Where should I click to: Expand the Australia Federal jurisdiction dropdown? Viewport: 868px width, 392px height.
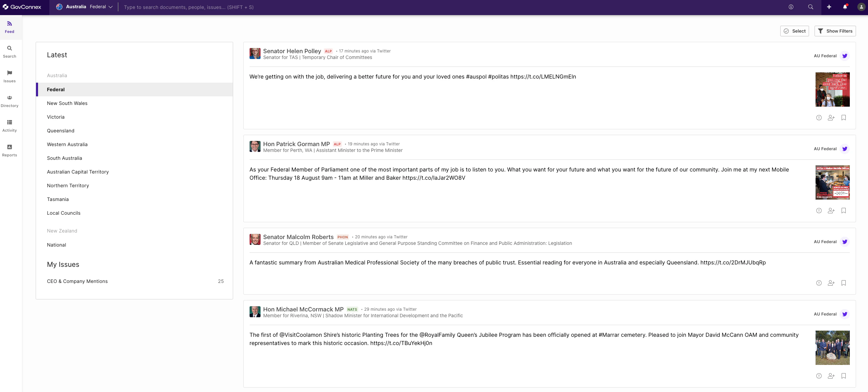pyautogui.click(x=84, y=7)
